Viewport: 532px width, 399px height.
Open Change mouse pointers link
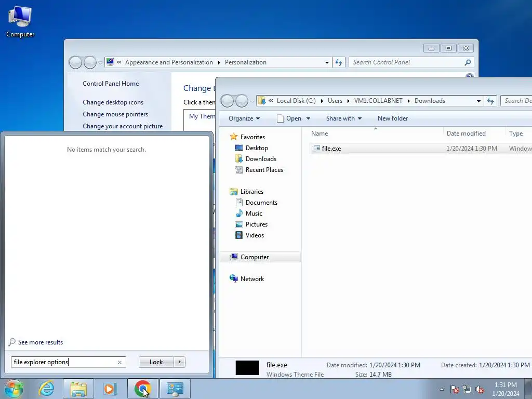click(115, 114)
